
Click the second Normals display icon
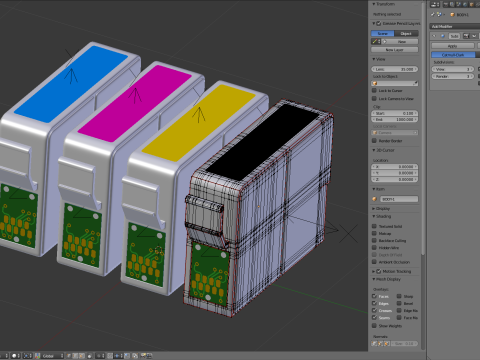pos(380,343)
